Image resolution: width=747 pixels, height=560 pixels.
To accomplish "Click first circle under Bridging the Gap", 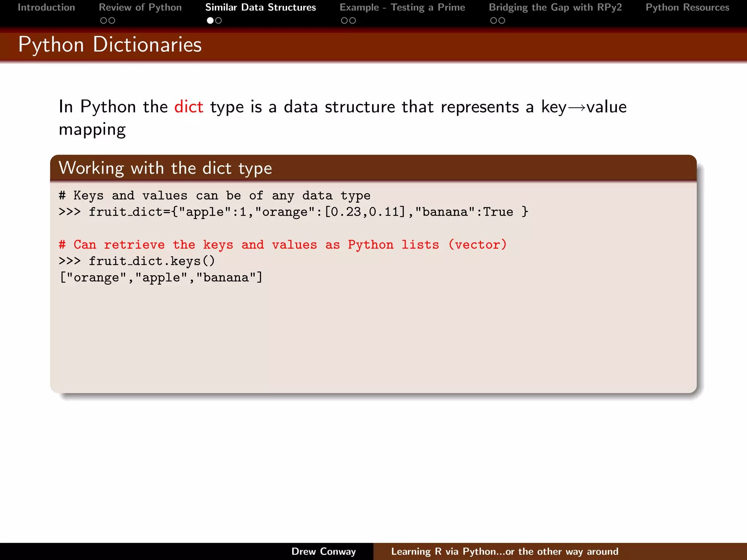I will tap(494, 21).
